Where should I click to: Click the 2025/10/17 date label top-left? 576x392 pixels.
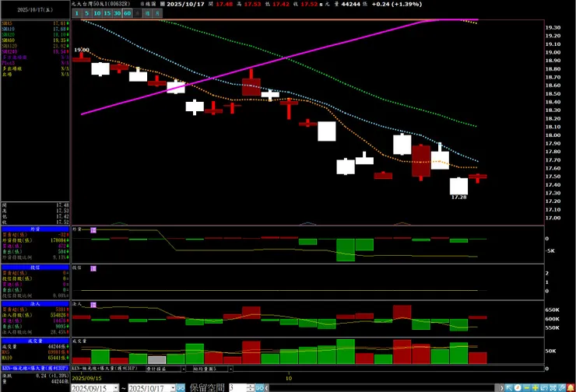click(35, 10)
